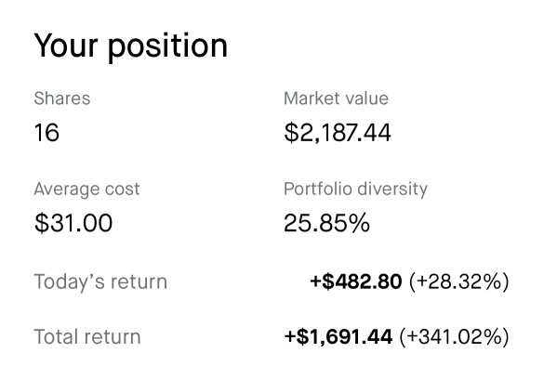Click the share count 16
Viewport: 544px width, 392px height.
(x=46, y=133)
